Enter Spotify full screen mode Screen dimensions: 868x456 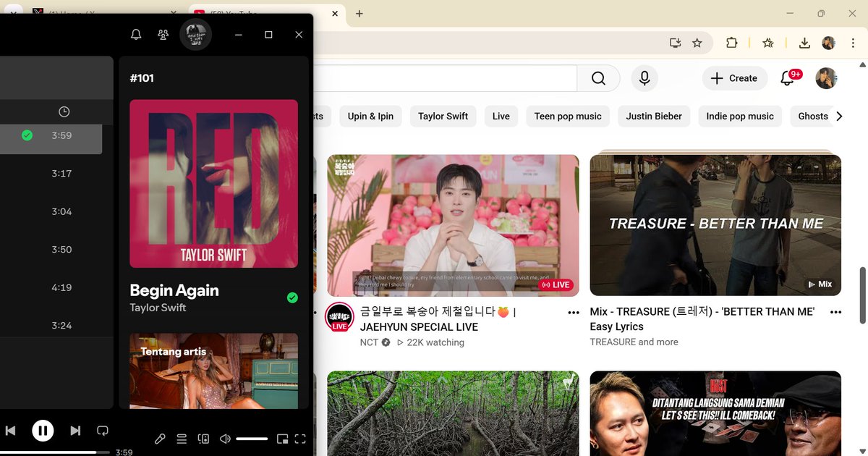301,439
